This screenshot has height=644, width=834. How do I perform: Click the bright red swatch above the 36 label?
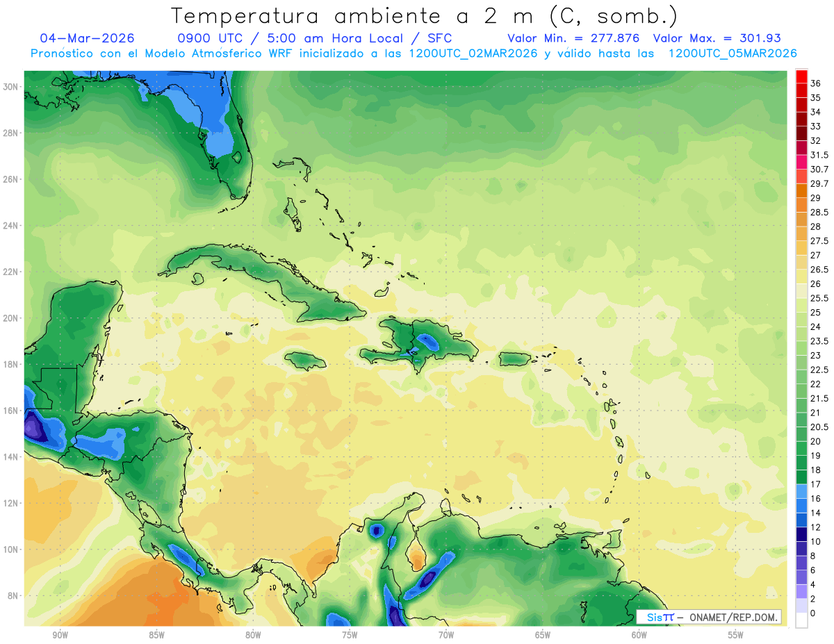[801, 76]
